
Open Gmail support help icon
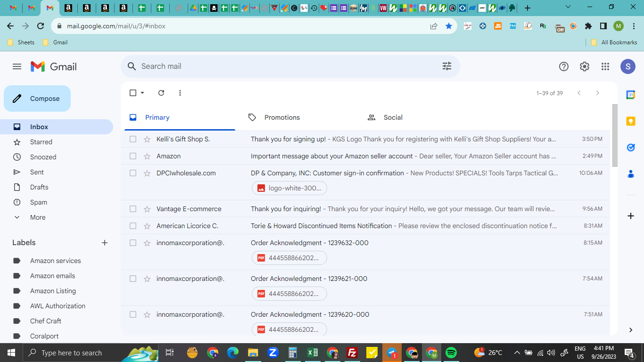click(564, 66)
